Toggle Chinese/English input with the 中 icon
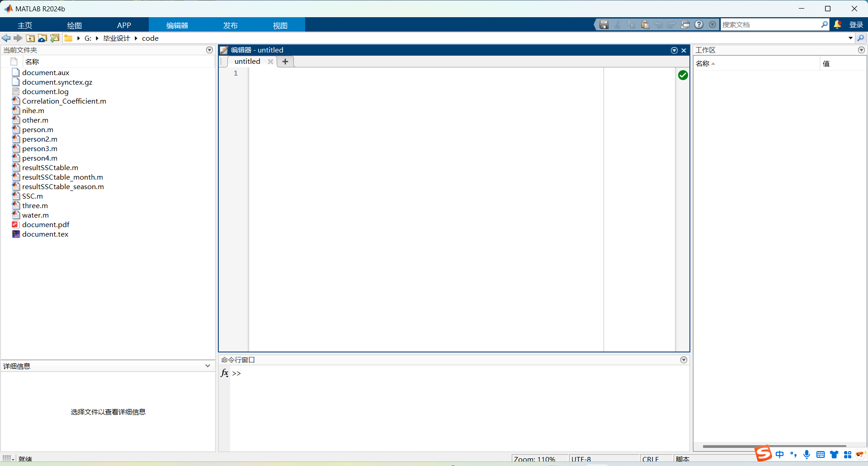This screenshot has height=466, width=868. [x=780, y=454]
